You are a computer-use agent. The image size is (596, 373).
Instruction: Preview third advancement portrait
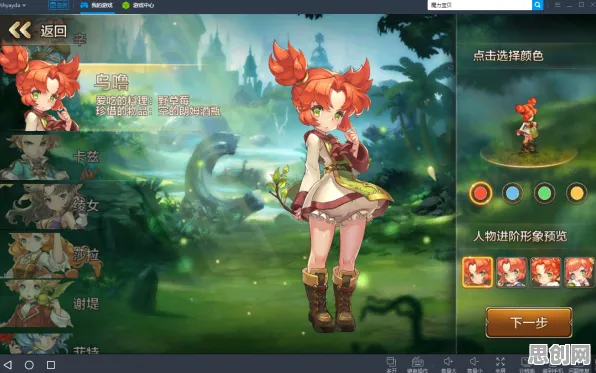545,272
